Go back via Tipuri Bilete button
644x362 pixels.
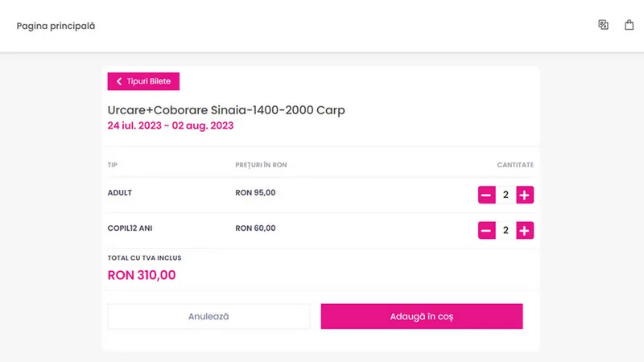point(143,81)
